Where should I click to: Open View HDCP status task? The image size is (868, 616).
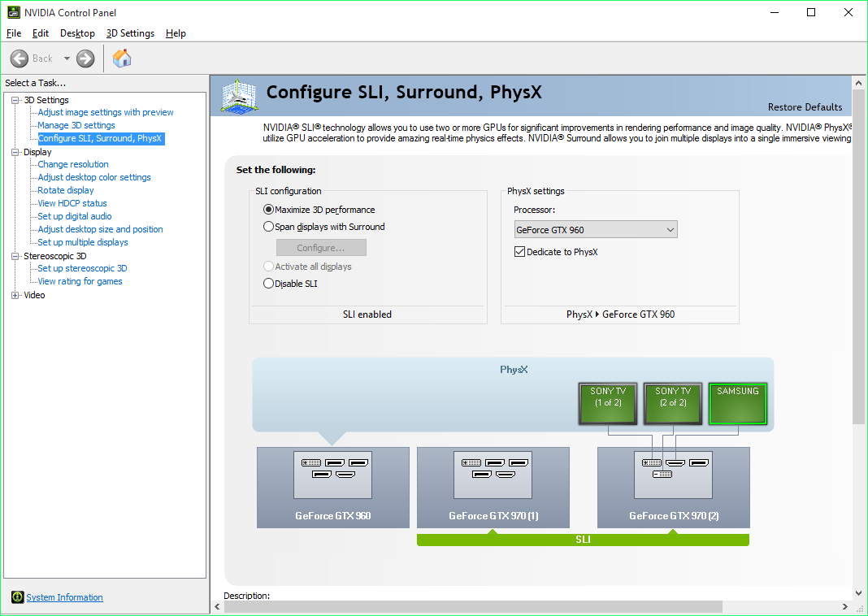72,203
